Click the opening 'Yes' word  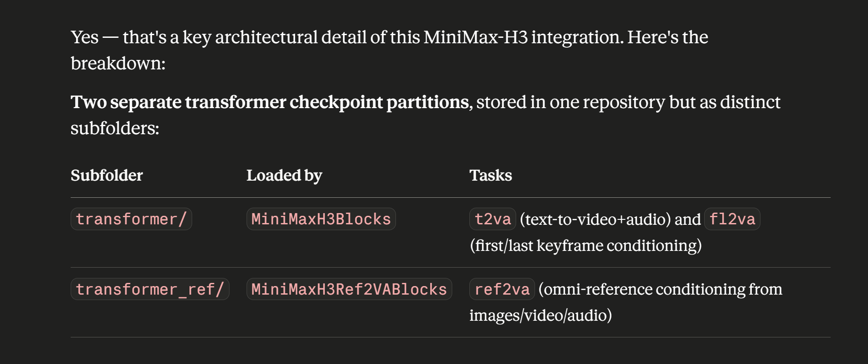point(85,37)
